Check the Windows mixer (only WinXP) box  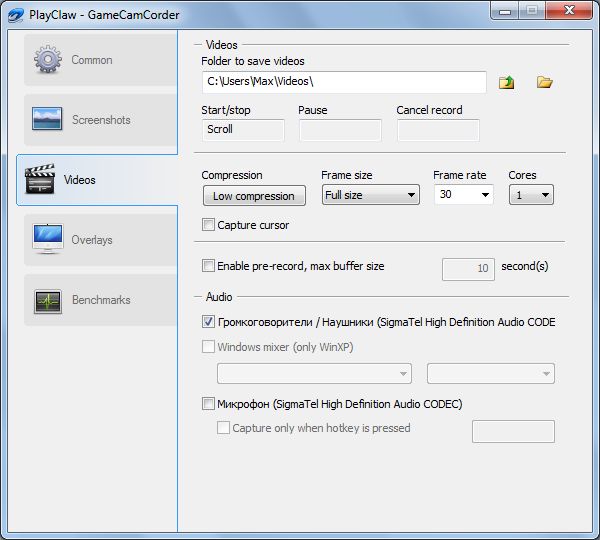208,347
